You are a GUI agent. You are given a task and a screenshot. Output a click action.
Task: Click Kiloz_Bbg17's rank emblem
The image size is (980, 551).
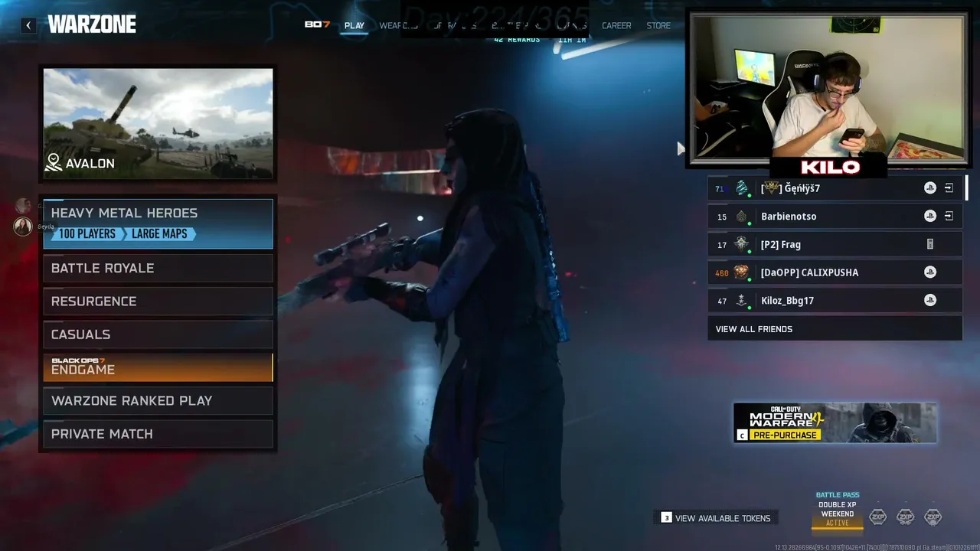741,301
